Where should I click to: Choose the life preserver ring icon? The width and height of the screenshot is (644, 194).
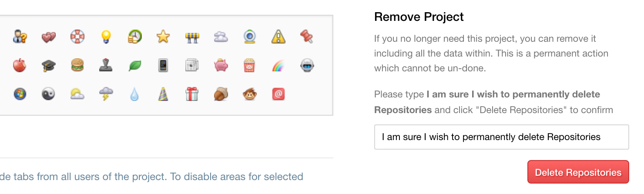(x=77, y=37)
